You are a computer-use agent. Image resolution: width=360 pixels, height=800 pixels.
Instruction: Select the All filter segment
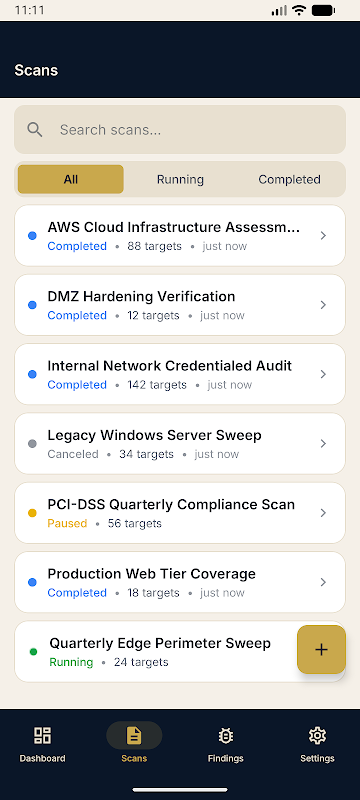click(71, 179)
